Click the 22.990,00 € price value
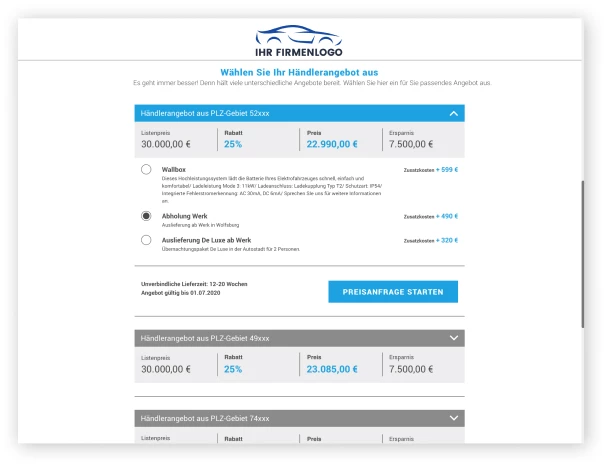 coord(332,144)
